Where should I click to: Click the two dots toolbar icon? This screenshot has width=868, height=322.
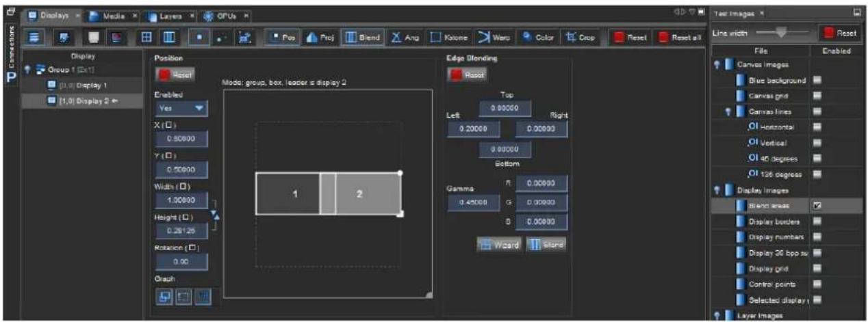(x=221, y=38)
